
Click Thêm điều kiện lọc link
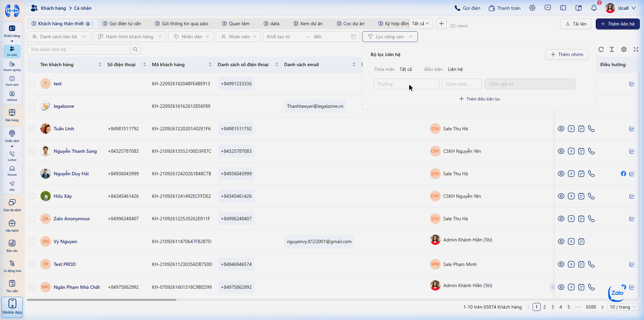tap(480, 99)
